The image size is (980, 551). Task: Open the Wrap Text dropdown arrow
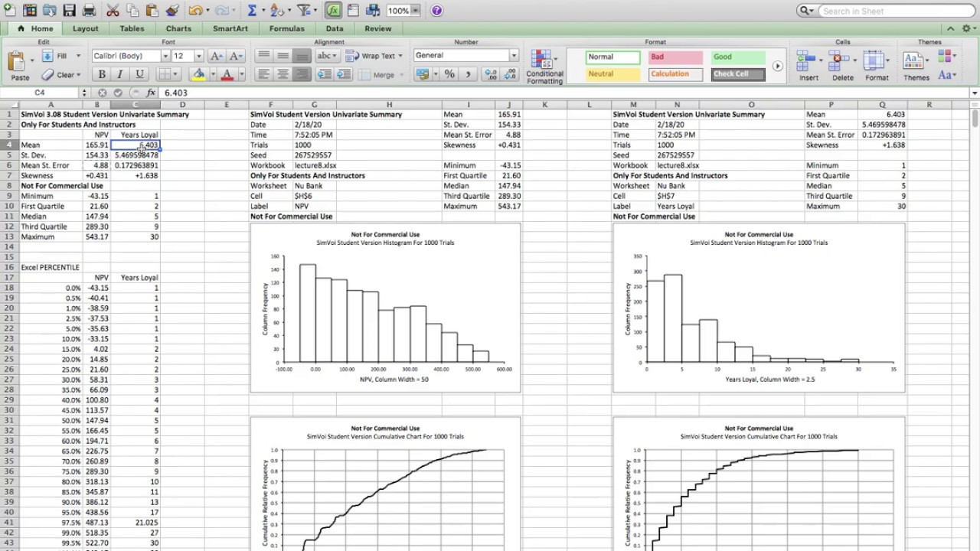pos(400,56)
